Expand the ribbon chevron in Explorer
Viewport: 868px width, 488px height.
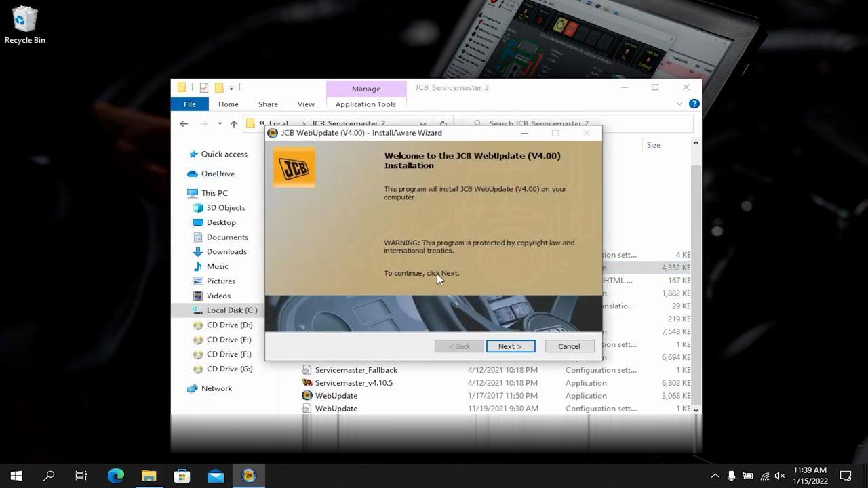click(679, 104)
